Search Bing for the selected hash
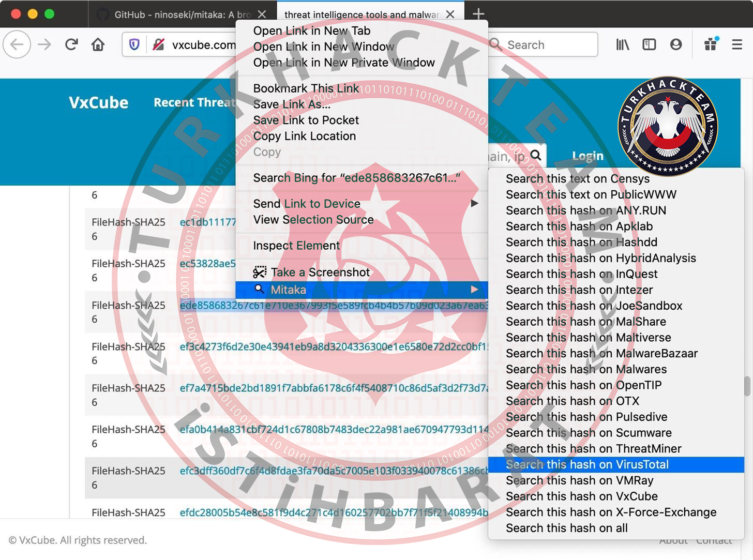753x560 pixels. point(362,178)
